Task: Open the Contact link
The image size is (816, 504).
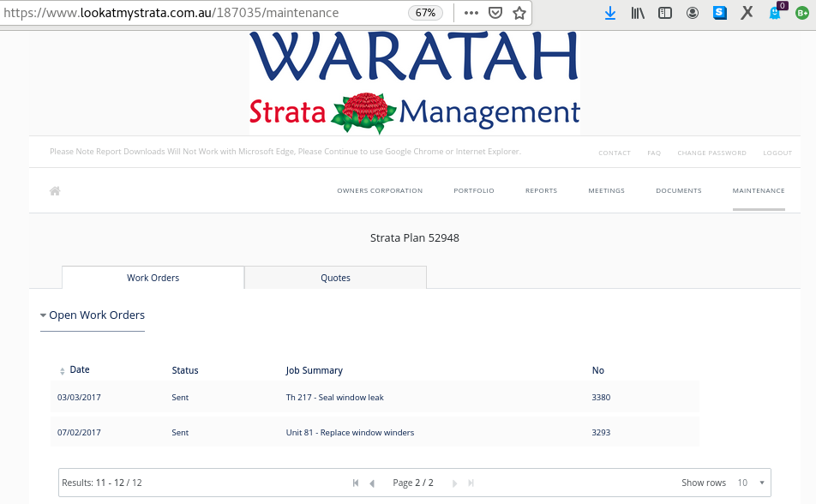Action: (x=614, y=153)
